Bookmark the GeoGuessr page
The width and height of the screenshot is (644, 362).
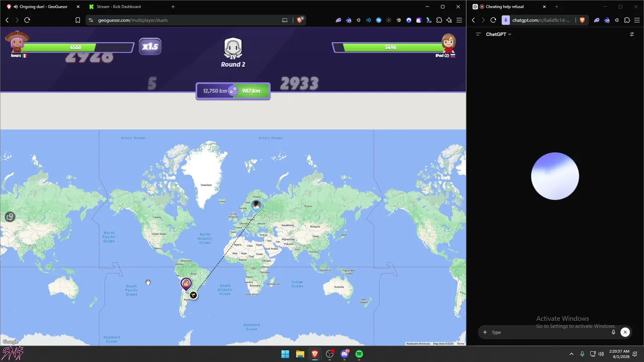pyautogui.click(x=77, y=20)
